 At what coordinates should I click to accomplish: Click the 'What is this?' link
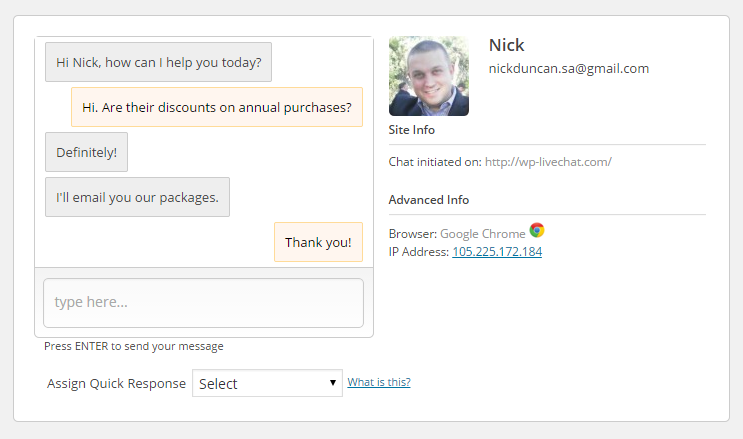[x=379, y=382]
